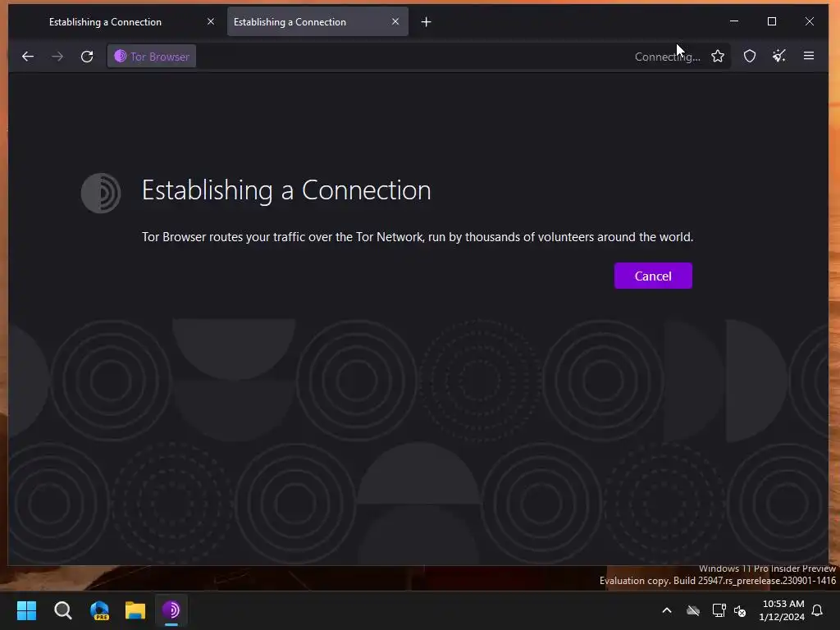Close the second active tab
The image size is (840, 630).
(x=395, y=21)
